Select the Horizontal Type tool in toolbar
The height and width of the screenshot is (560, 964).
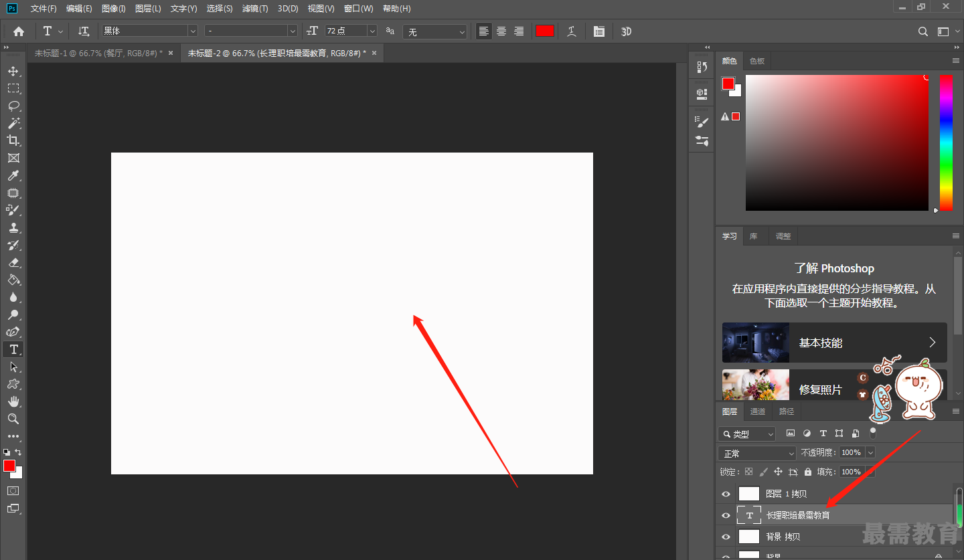[13, 349]
